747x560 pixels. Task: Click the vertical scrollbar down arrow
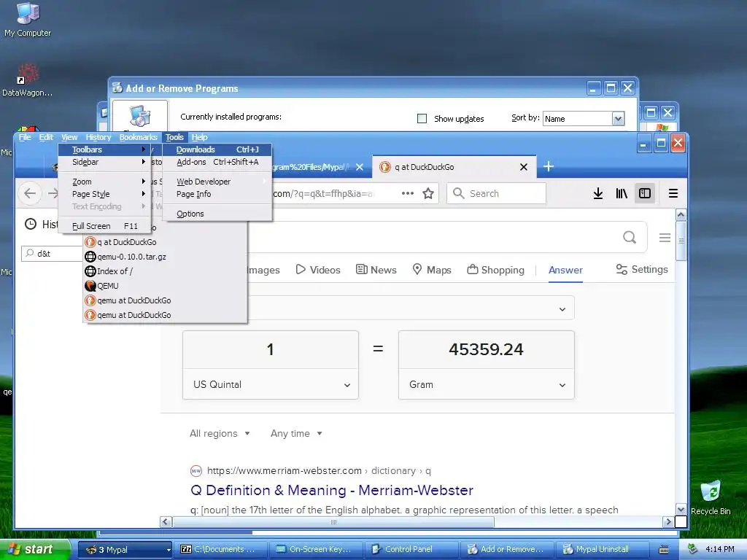pyautogui.click(x=681, y=509)
